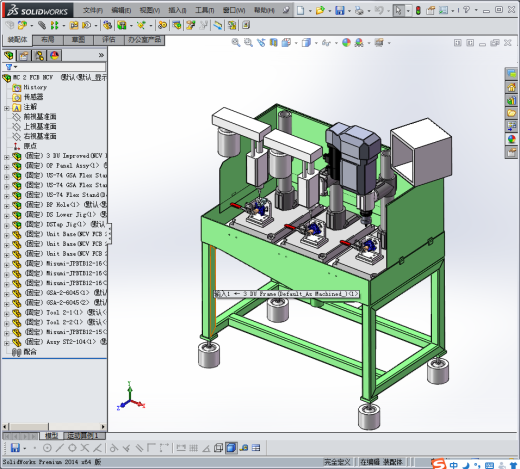Click the Edit Appearance sphere icon
Image resolution: width=520 pixels, height=469 pixels.
coord(346,43)
